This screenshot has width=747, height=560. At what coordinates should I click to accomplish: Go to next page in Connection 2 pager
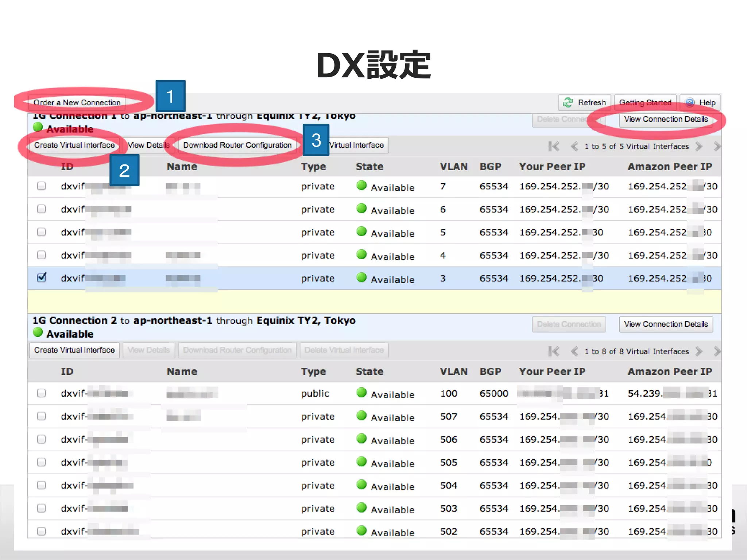698,351
